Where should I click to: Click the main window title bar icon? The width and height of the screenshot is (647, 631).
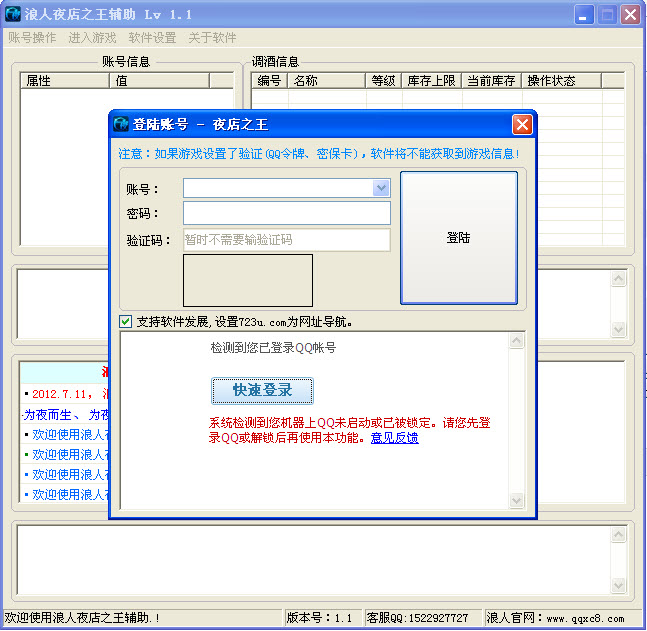(12, 14)
